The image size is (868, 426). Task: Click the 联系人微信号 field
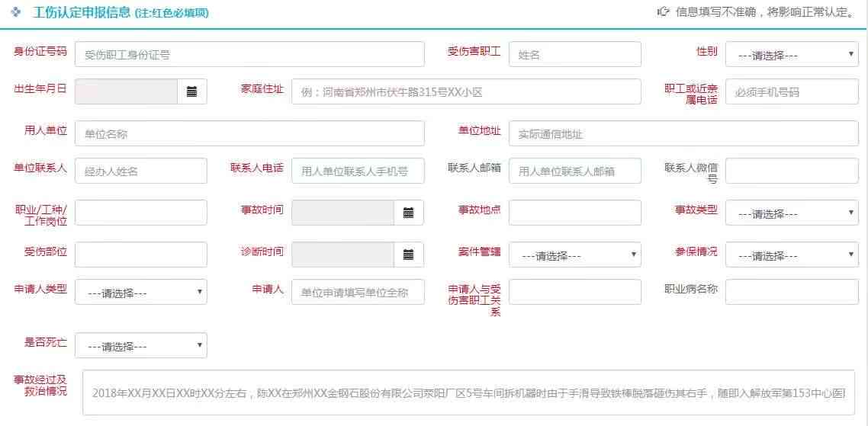[792, 171]
